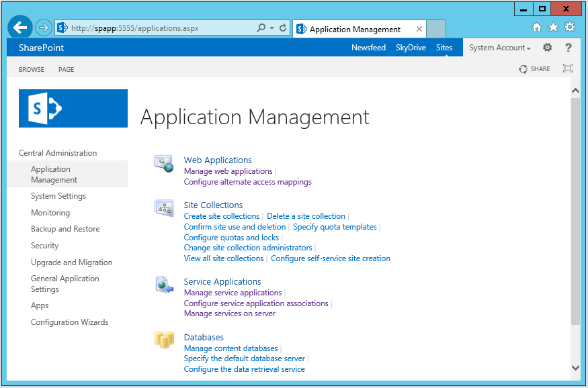This screenshot has height=388, width=588.
Task: Open Change site collection administrators
Action: (248, 248)
